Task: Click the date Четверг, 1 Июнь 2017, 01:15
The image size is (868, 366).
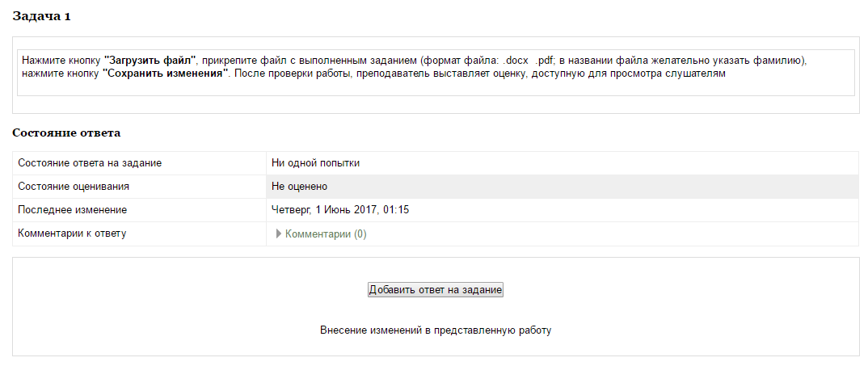Action: click(x=340, y=210)
